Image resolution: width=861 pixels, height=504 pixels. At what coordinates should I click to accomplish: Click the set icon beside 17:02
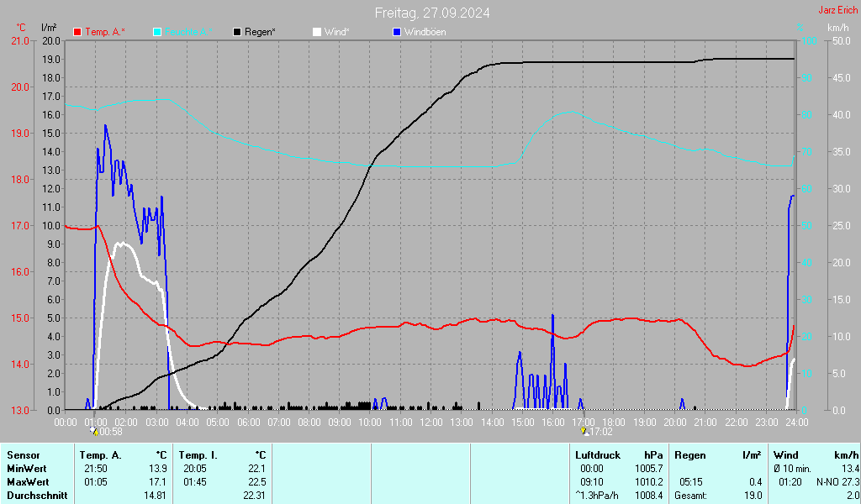(584, 431)
